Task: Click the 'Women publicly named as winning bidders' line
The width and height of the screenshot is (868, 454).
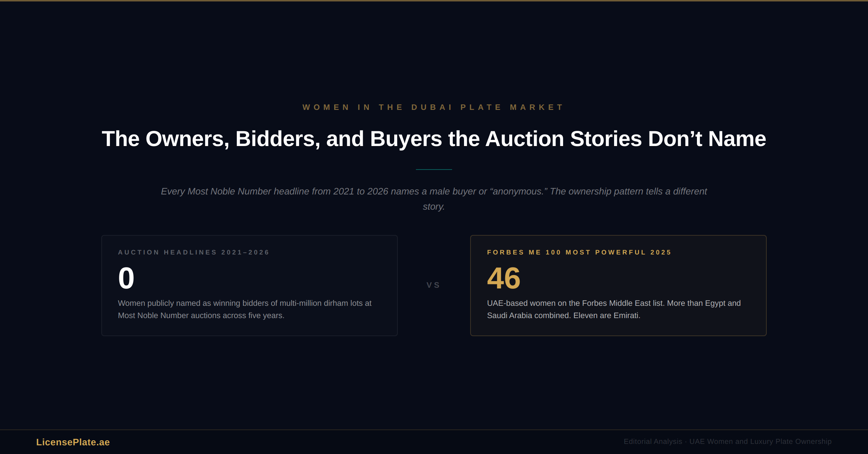Action: click(244, 303)
